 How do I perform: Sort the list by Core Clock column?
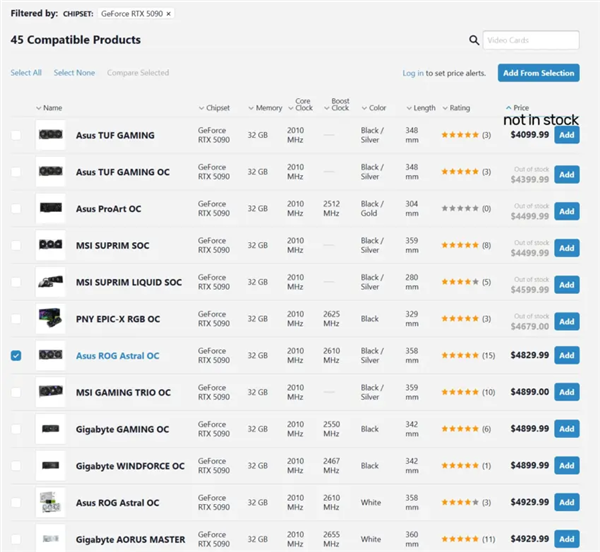click(300, 104)
